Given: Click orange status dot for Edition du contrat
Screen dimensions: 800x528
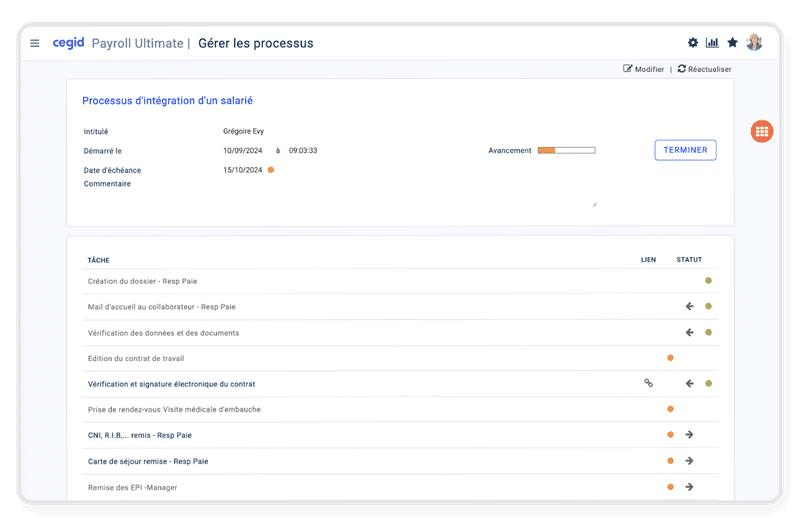Looking at the screenshot, I should tap(670, 357).
